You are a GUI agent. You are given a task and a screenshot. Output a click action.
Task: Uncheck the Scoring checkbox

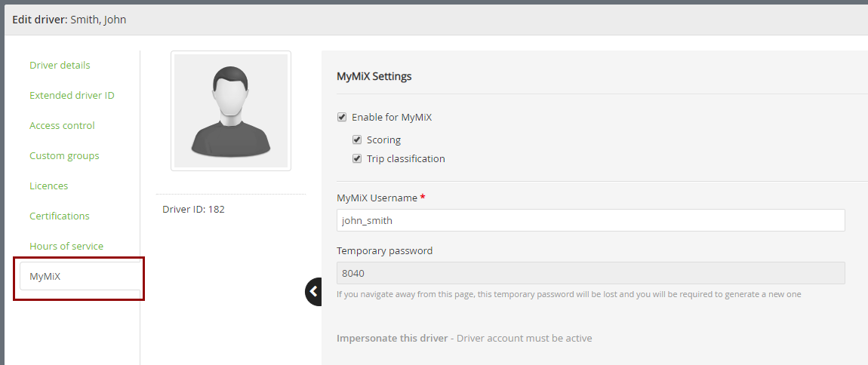tap(356, 140)
